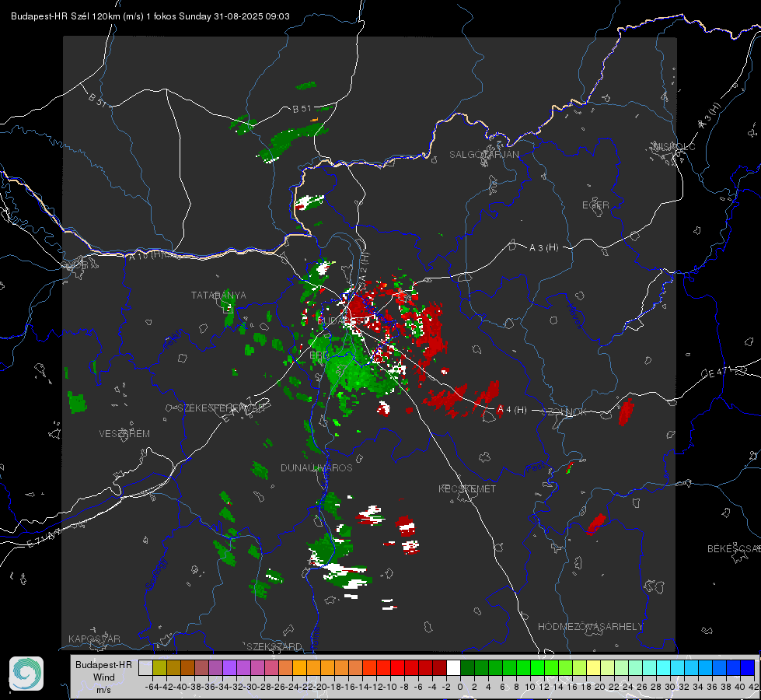Click the TATABÁNYA city label
This screenshot has width=761, height=700.
coord(218,295)
